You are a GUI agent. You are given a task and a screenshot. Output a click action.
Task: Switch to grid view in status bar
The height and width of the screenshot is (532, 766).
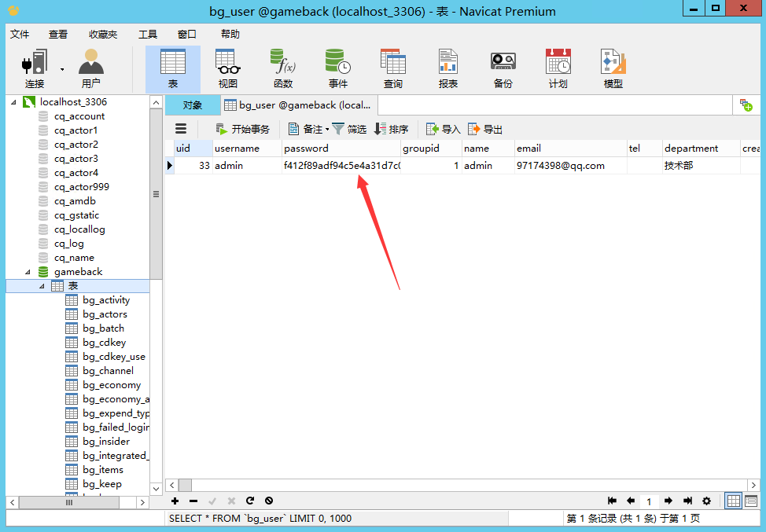click(x=733, y=501)
